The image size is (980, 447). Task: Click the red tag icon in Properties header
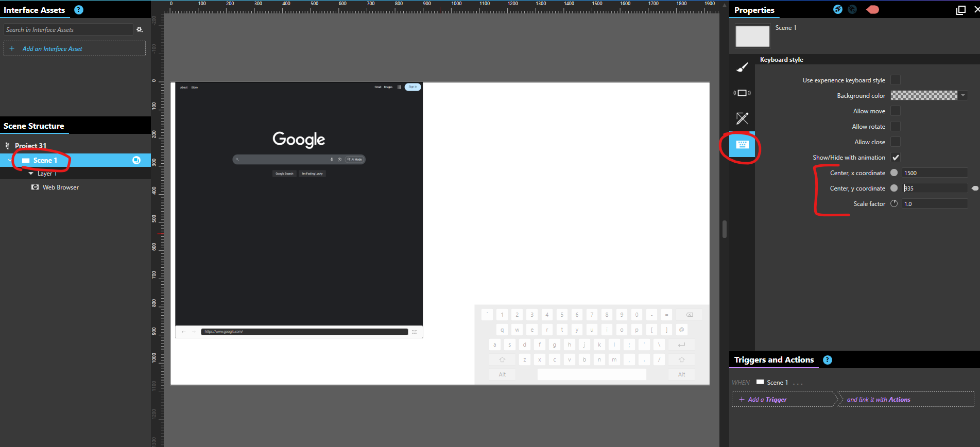872,10
